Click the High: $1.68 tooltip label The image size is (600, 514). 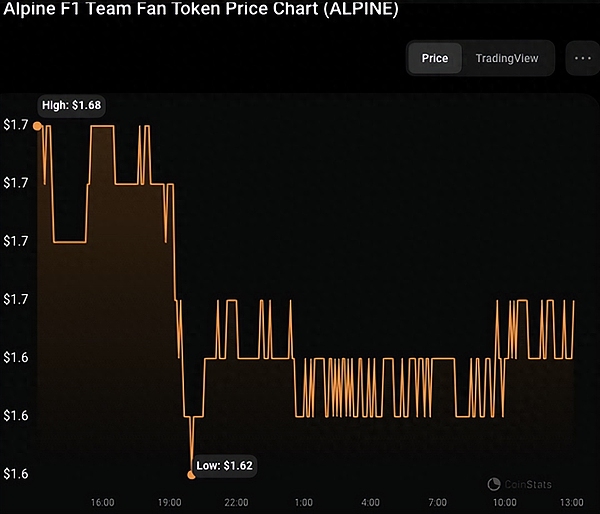[x=72, y=105]
